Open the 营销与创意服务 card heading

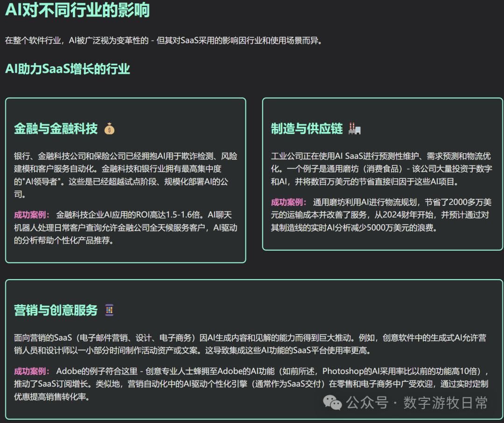pos(56,310)
